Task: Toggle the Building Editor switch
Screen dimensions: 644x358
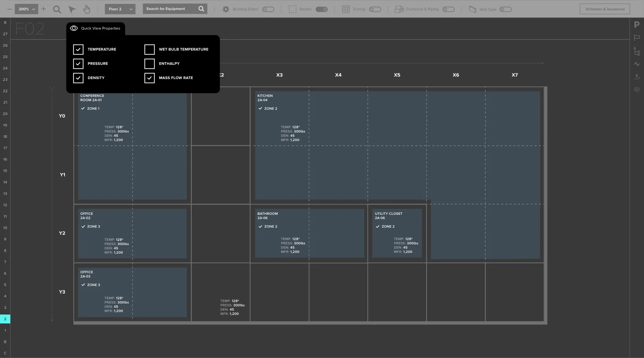Action: 268,9
